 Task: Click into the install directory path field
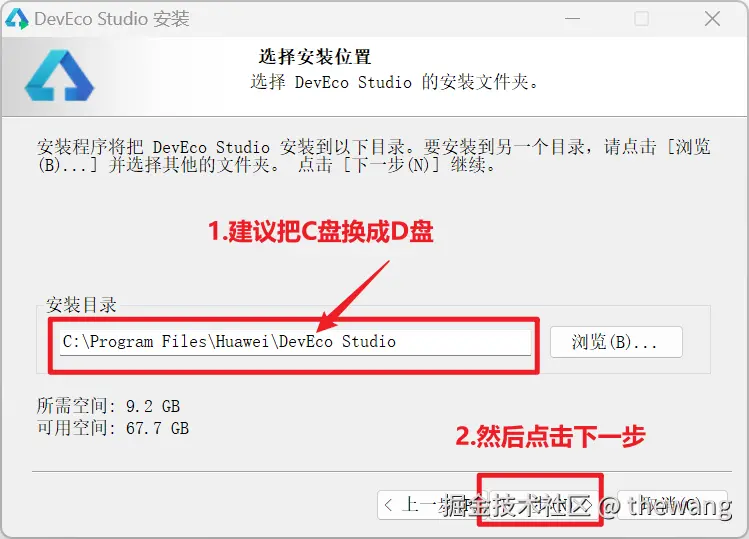click(295, 342)
